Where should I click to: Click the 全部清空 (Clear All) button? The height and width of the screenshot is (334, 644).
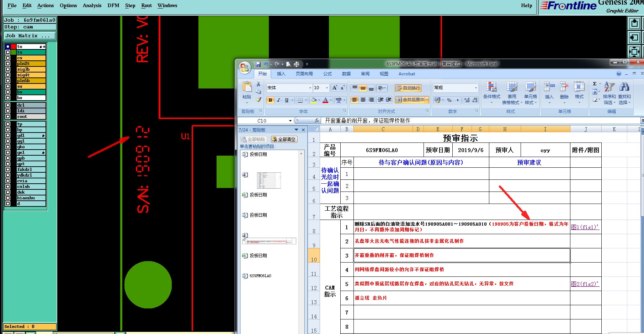click(284, 139)
